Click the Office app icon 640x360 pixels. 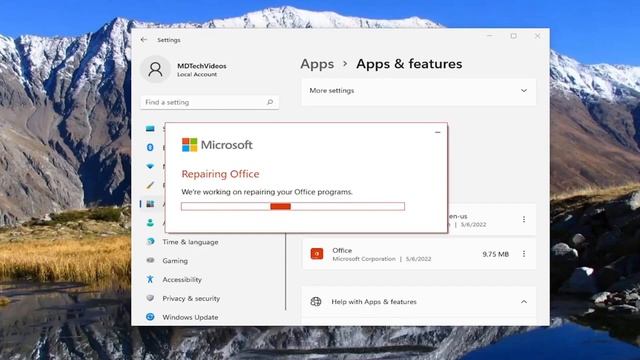pyautogui.click(x=317, y=253)
